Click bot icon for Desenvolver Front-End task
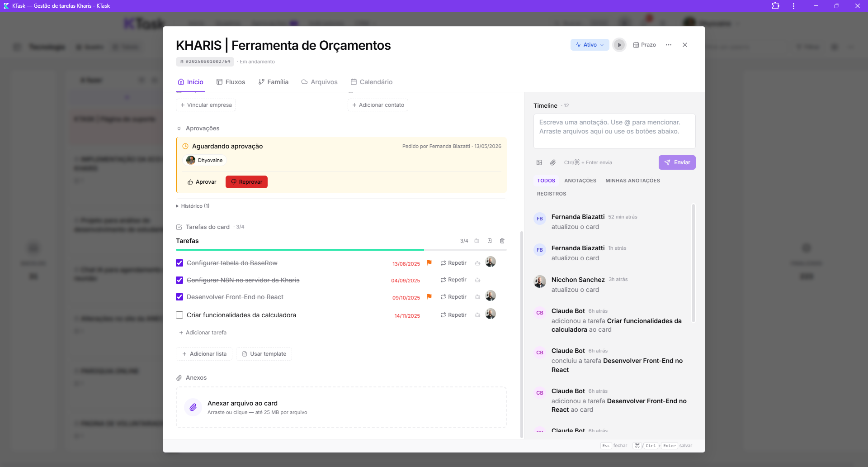Image resolution: width=868 pixels, height=467 pixels. (477, 297)
